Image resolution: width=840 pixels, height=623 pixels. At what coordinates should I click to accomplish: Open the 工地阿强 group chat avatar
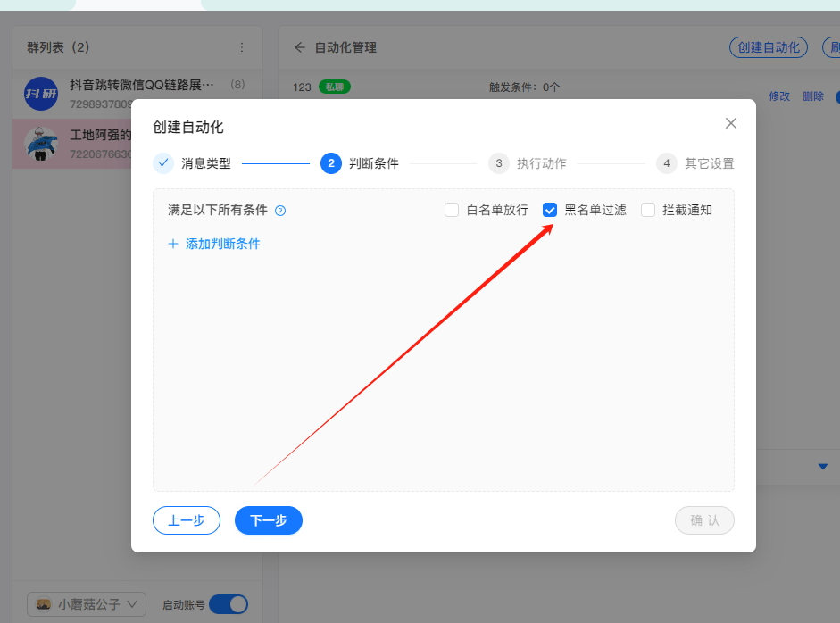(40, 144)
